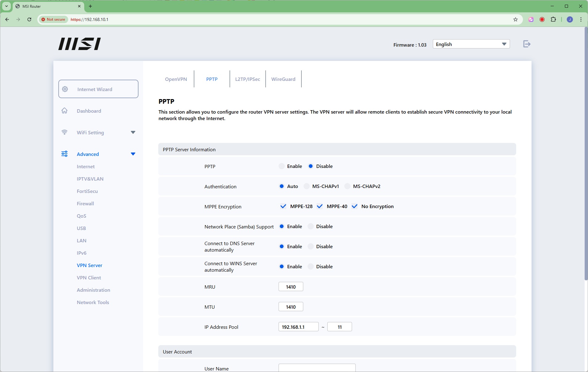The image size is (588, 372).
Task: Select MS-CHAPv2 authentication
Action: point(347,186)
